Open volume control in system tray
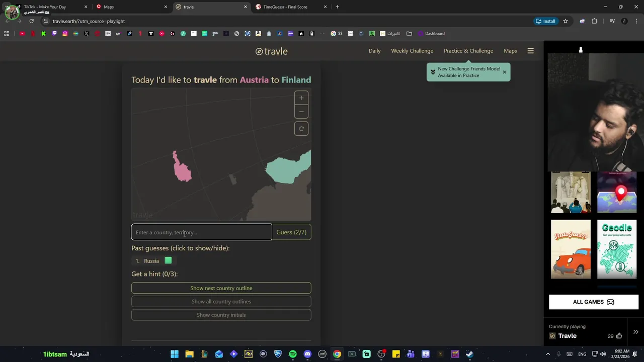644x362 pixels. click(x=604, y=354)
